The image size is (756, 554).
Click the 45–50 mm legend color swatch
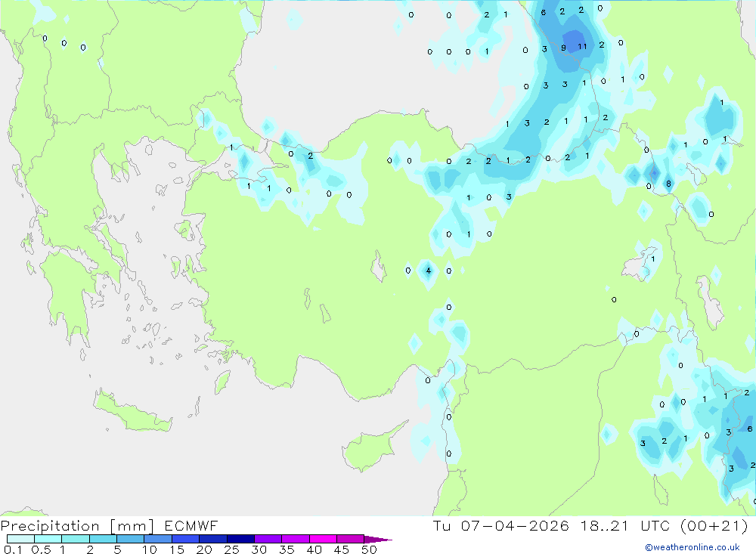[x=351, y=539]
